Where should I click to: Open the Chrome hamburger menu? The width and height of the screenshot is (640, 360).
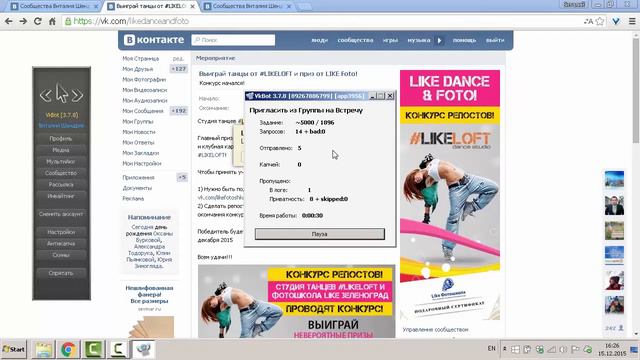click(x=632, y=21)
